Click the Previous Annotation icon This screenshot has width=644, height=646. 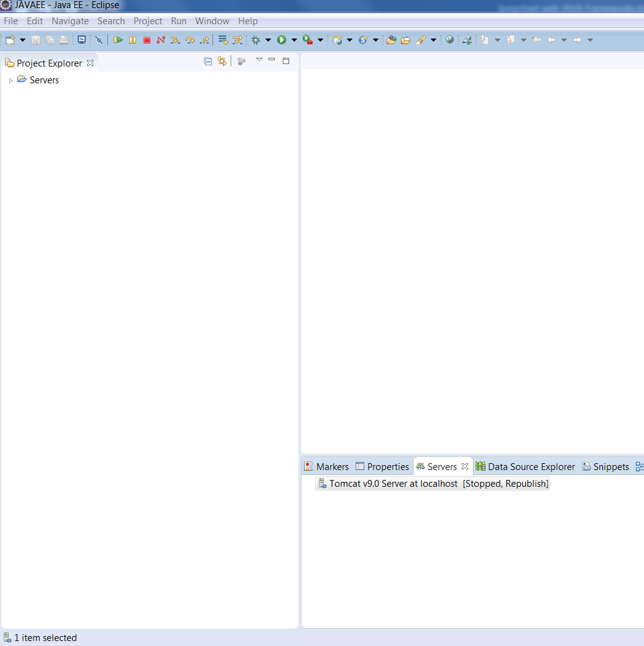(x=510, y=40)
